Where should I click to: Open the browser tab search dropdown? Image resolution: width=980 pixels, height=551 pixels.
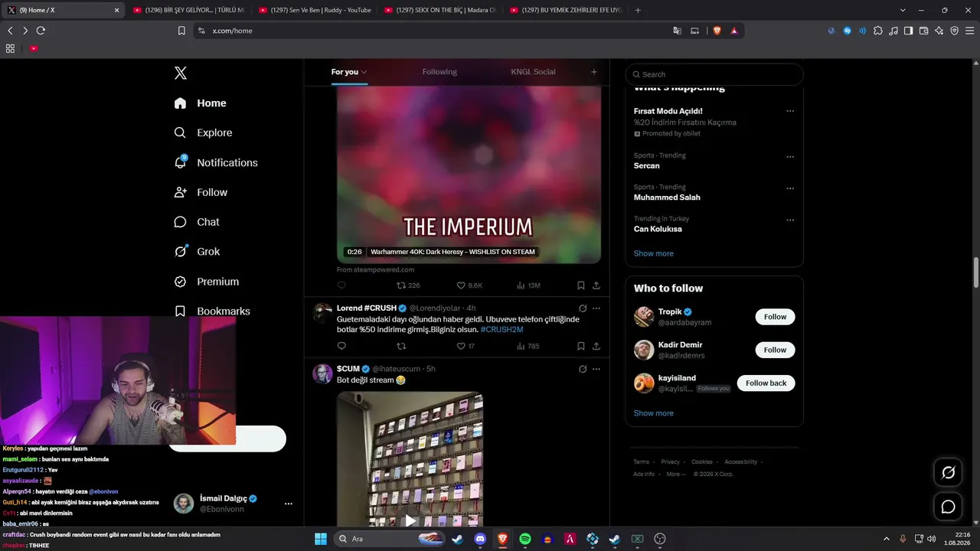[903, 10]
